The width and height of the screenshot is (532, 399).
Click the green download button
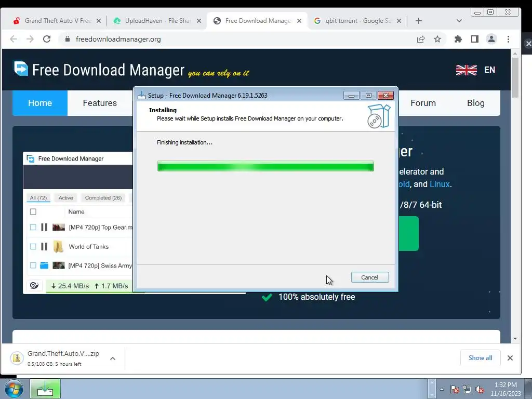tap(408, 233)
